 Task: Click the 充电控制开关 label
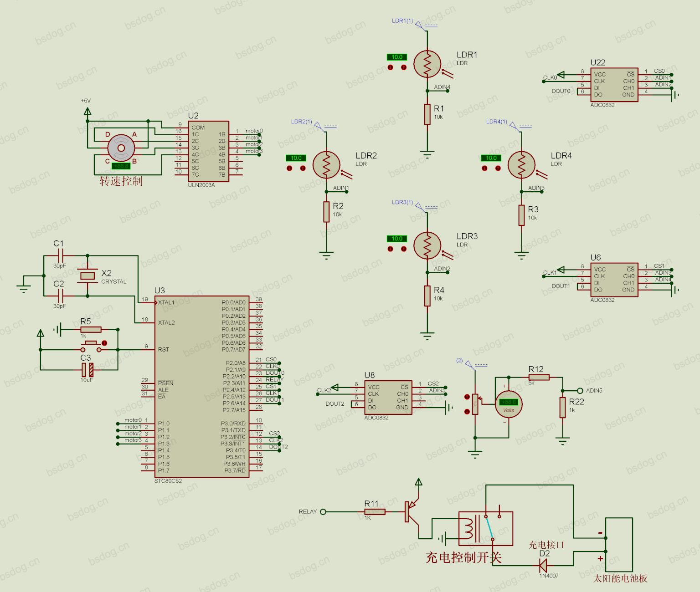coord(463,557)
